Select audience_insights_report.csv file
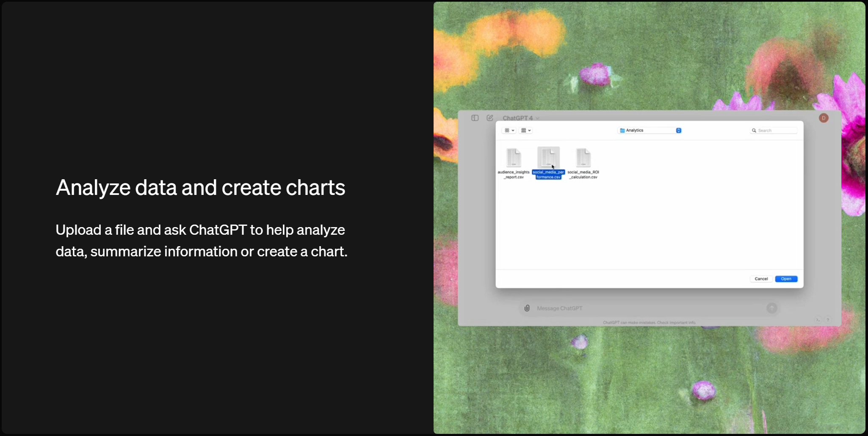This screenshot has height=436, width=868. tap(514, 158)
